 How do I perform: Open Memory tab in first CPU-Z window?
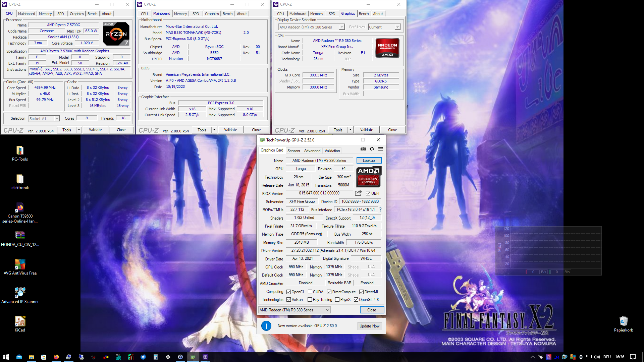pyautogui.click(x=45, y=14)
